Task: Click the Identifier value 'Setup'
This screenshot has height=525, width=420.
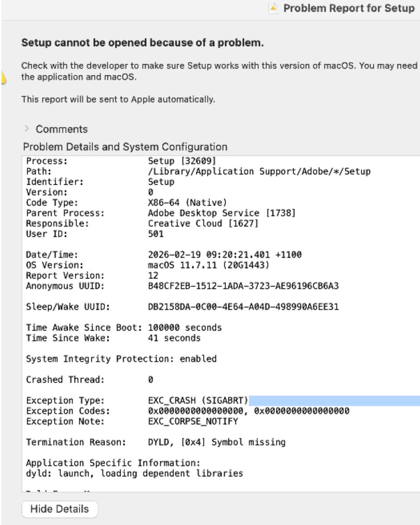Action: 161,182
